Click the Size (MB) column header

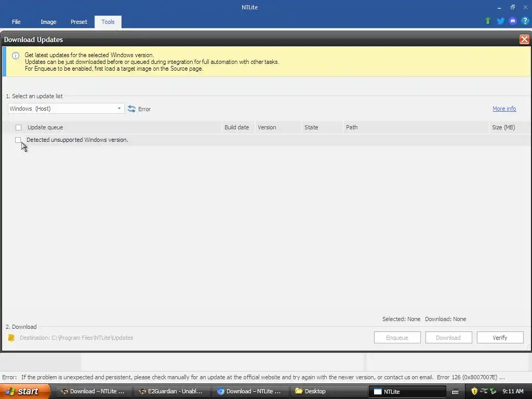[503, 128]
